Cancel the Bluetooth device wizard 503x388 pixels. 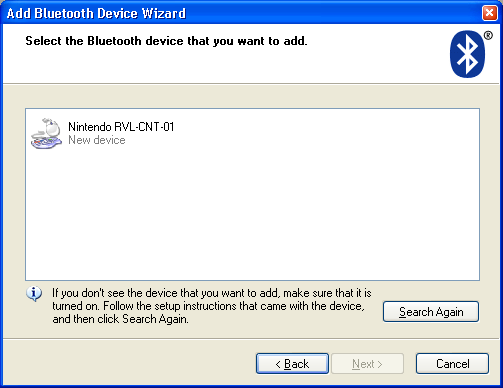(x=452, y=364)
